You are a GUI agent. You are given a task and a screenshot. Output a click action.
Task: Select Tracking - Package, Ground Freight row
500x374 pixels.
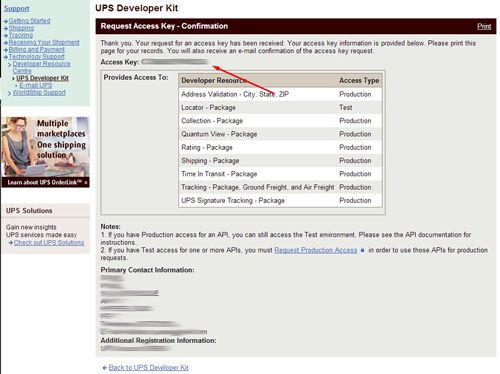(x=280, y=187)
